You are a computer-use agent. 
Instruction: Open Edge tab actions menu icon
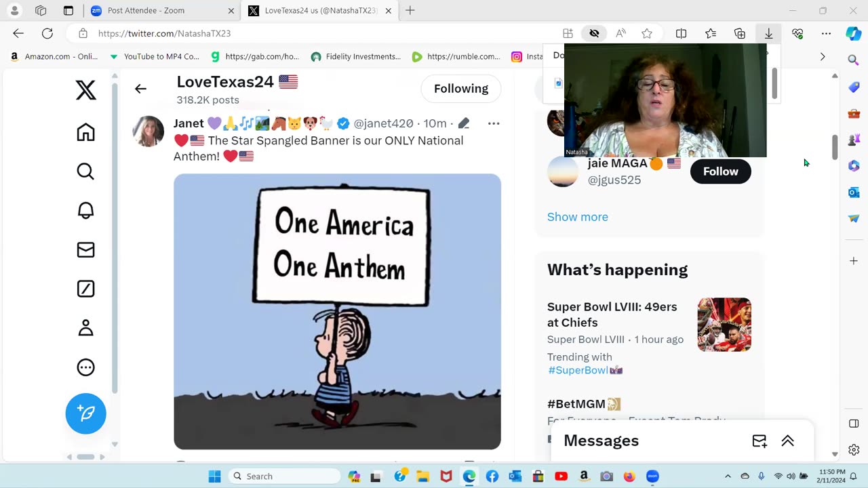click(x=68, y=11)
